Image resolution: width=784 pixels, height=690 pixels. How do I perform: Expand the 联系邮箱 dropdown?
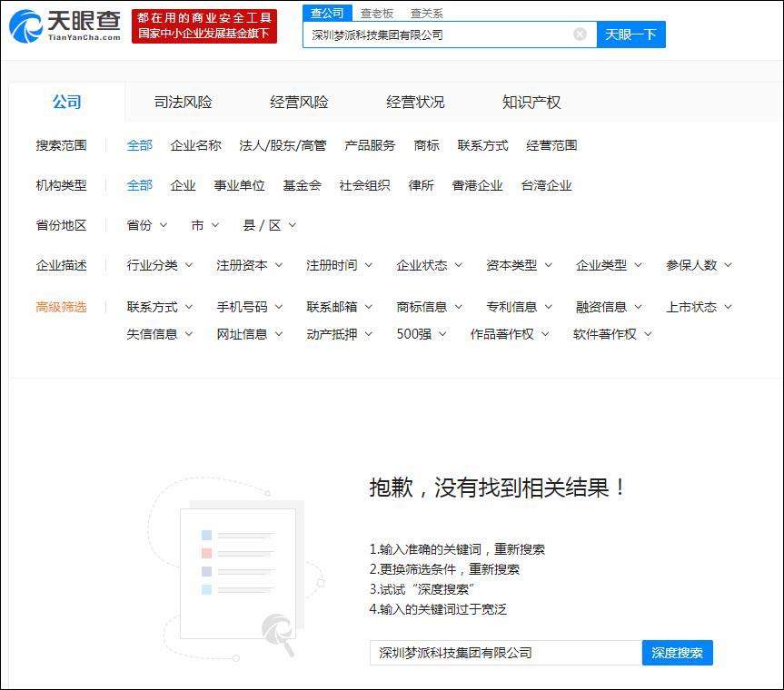pyautogui.click(x=340, y=307)
